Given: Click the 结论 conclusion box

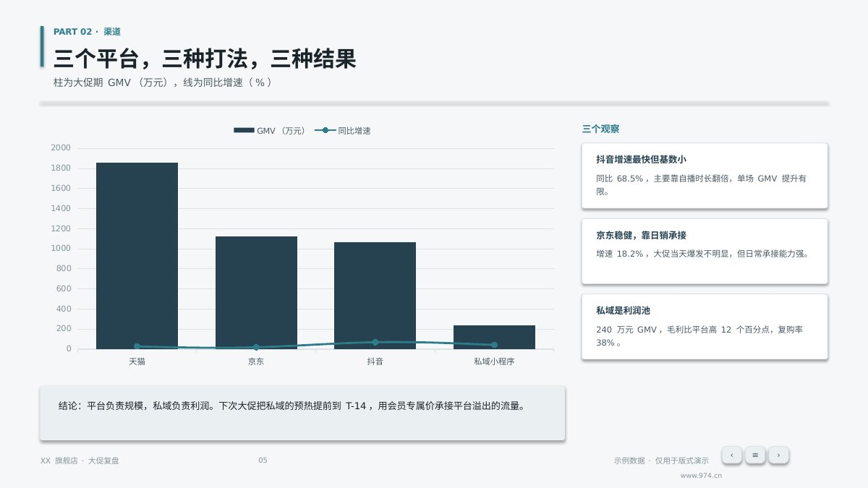Looking at the screenshot, I should tap(302, 413).
